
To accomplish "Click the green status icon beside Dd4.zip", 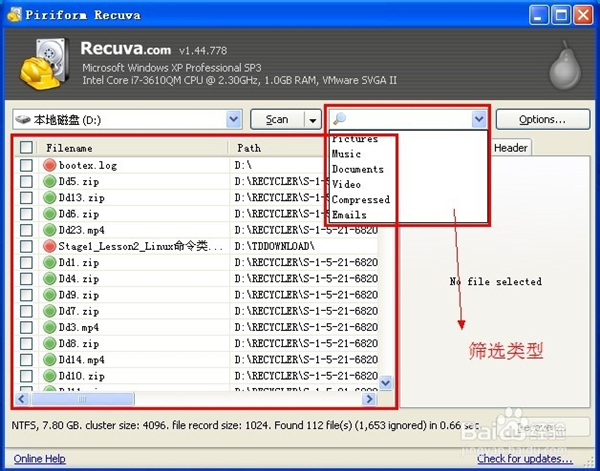I will click(49, 279).
